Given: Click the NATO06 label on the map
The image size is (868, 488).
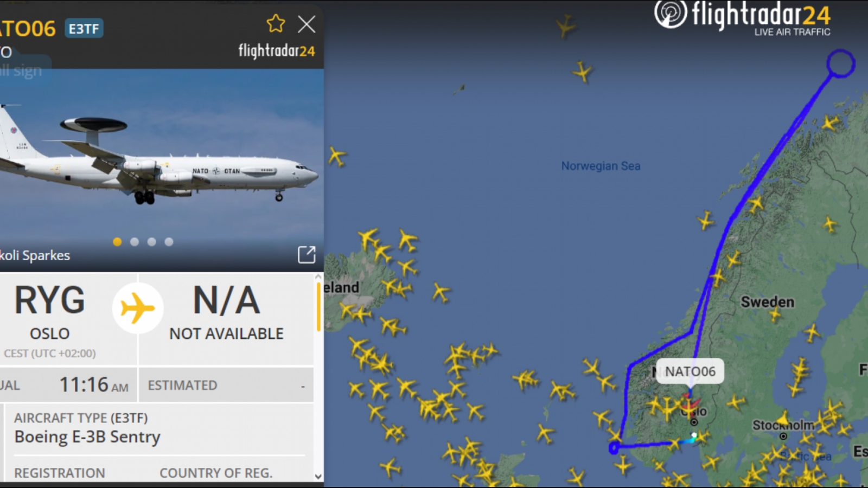Looking at the screenshot, I should click(690, 371).
